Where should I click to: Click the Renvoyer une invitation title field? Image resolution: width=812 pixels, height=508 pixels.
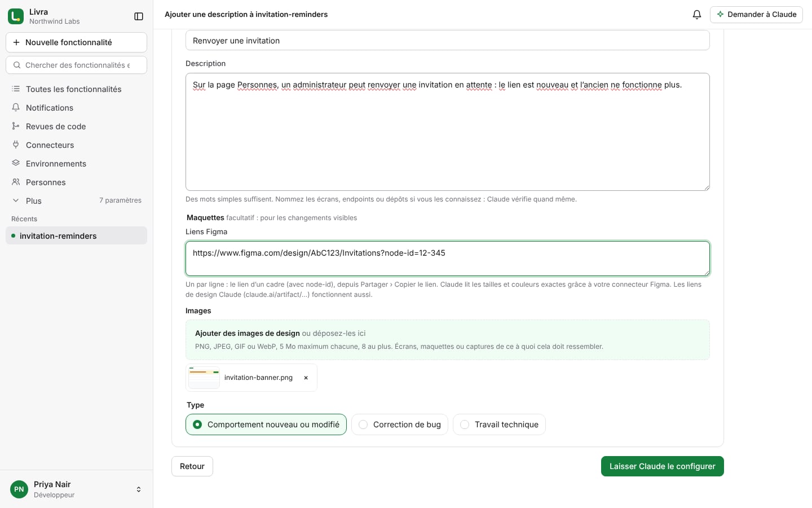448,41
